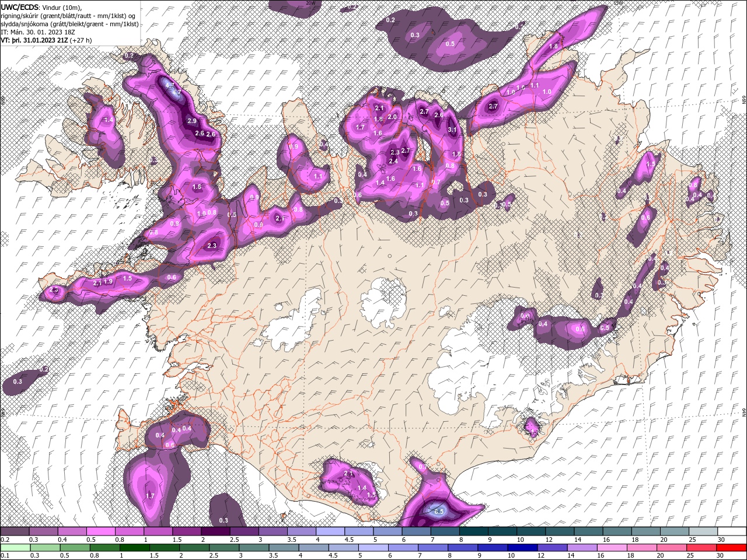
Task: Click the '0.1' label under the green legend
Action: pos(5,556)
